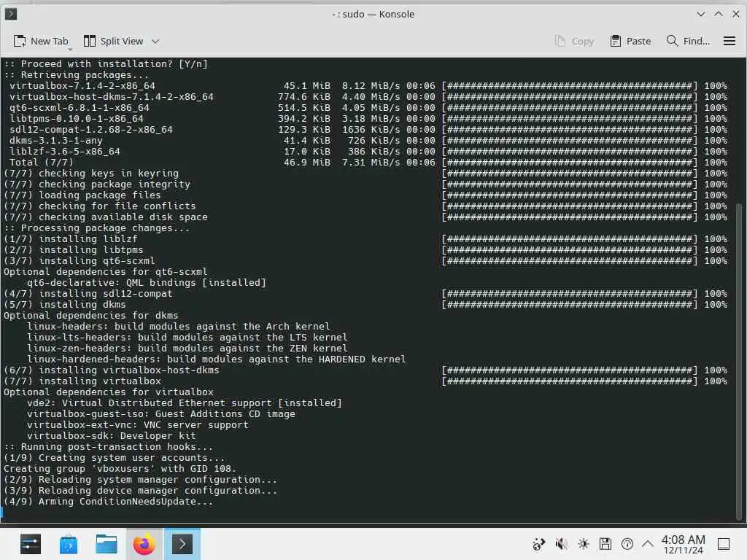
Task: Open the Find search bar
Action: pos(688,42)
